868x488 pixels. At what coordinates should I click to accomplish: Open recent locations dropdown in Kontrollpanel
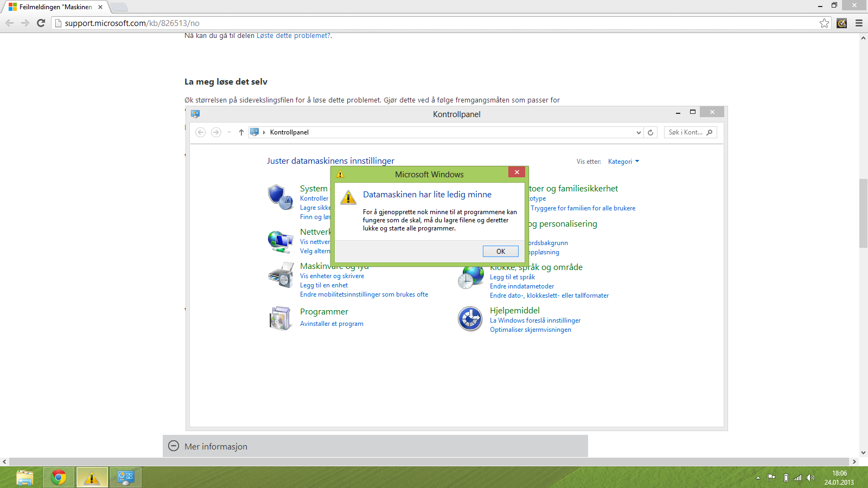pos(229,132)
